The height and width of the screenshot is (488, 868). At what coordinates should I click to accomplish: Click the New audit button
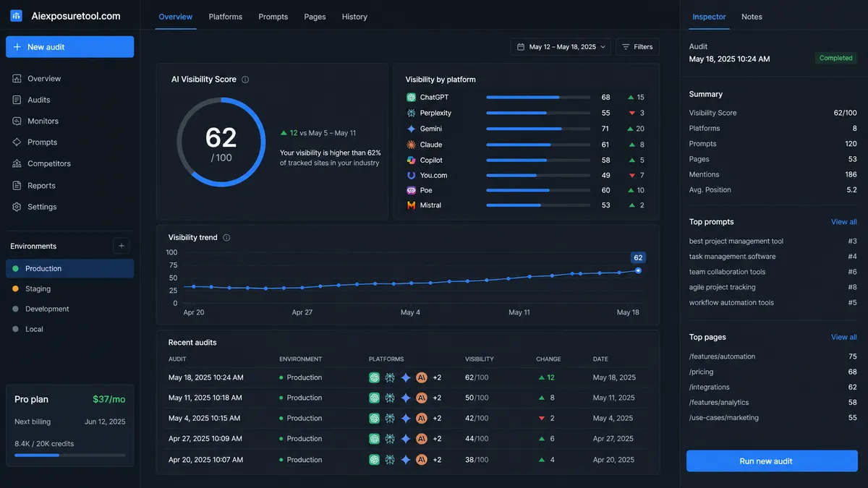pos(69,47)
